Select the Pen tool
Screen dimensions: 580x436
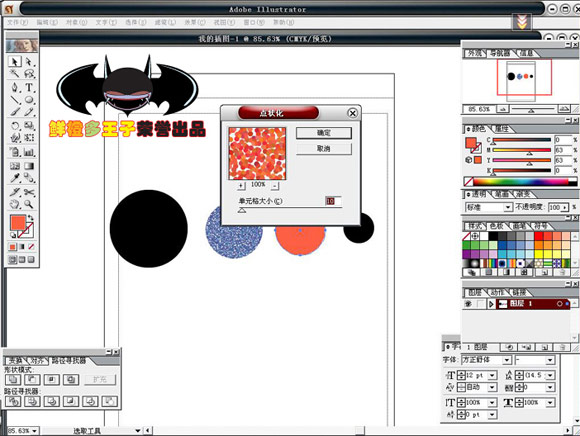[x=15, y=88]
